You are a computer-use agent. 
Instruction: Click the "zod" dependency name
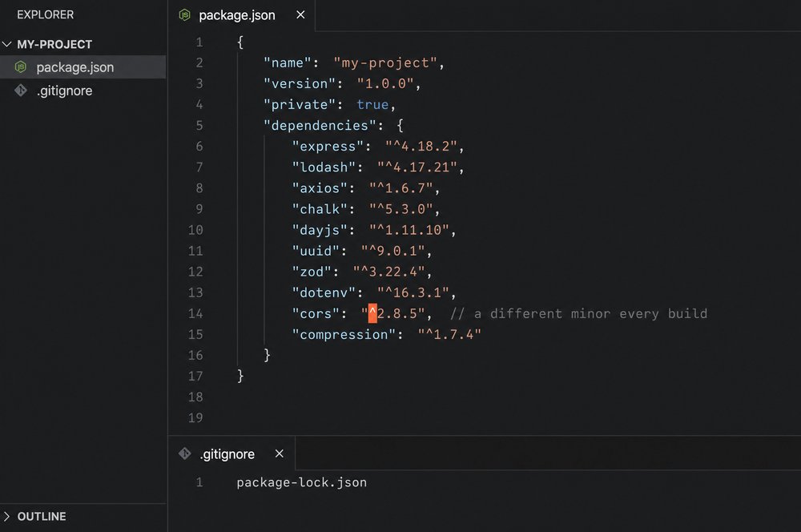[x=312, y=272]
